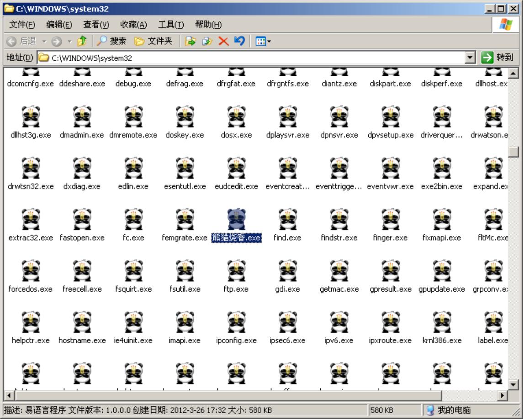
Task: Click the Copy To folder toolbar icon
Action: (207, 42)
